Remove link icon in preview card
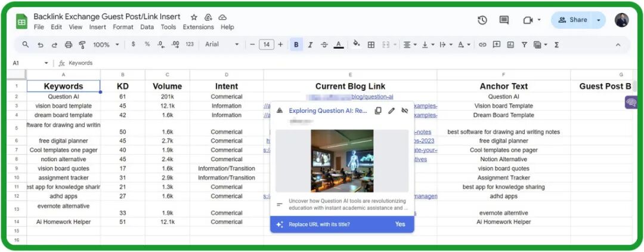Screen dimensions: 644x252 [x=405, y=110]
